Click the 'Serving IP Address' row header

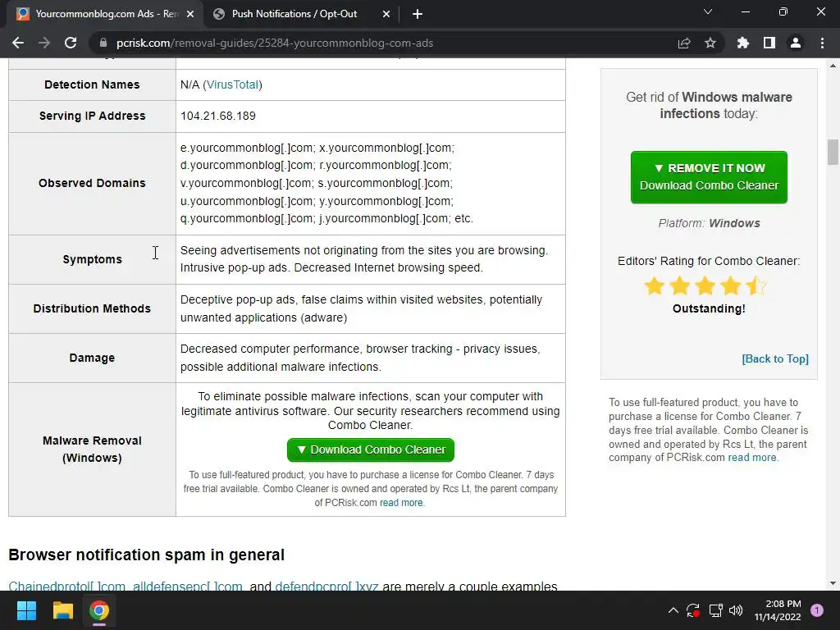click(92, 116)
